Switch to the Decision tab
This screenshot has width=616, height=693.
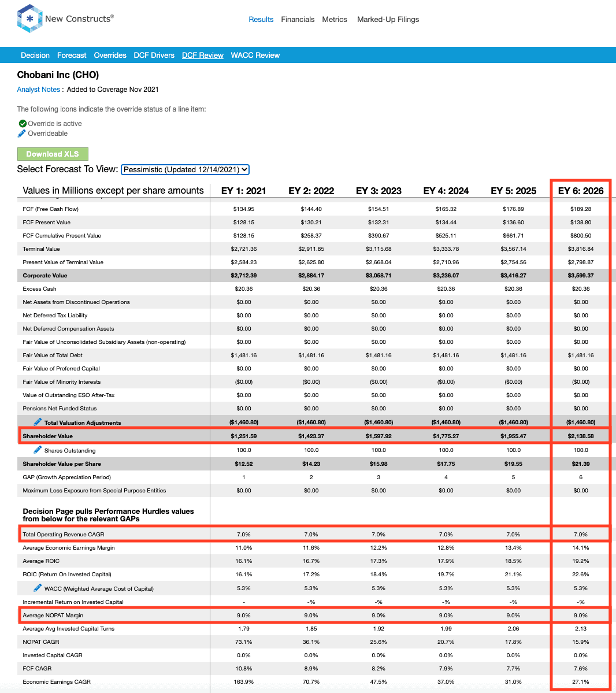coord(35,55)
